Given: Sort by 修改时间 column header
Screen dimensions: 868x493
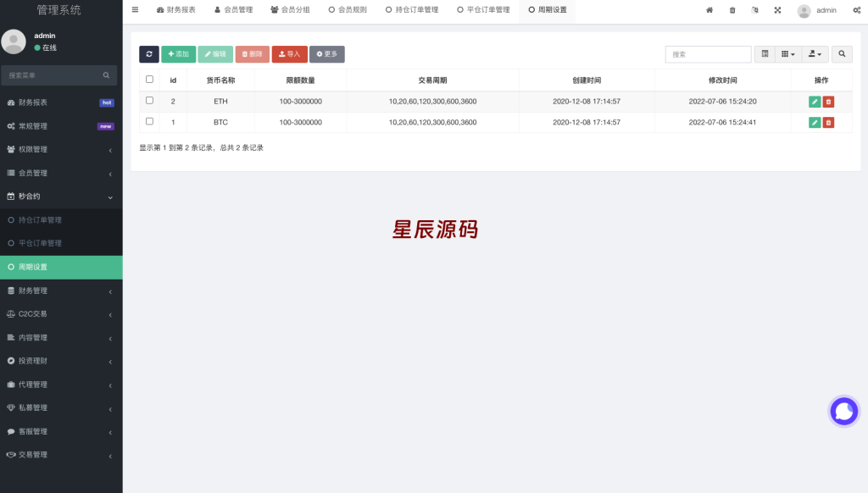Looking at the screenshot, I should click(722, 80).
